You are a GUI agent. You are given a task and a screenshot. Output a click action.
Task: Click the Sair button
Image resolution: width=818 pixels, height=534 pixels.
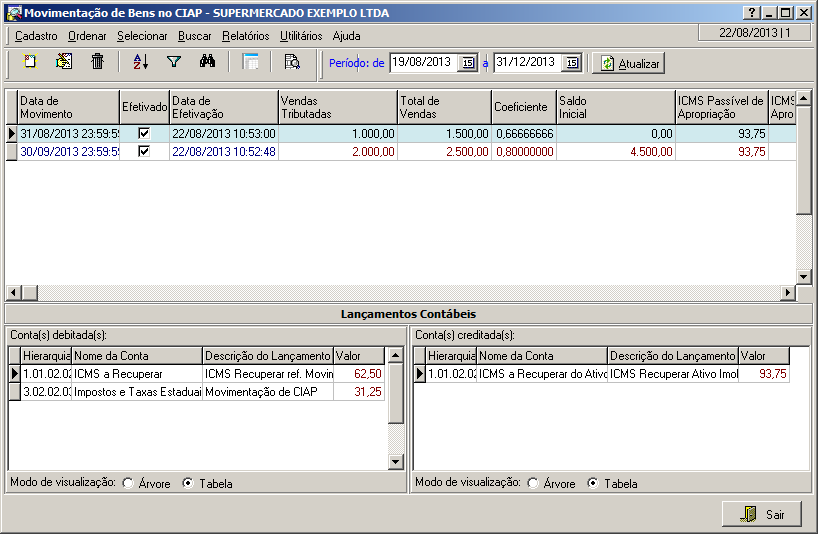click(x=762, y=514)
